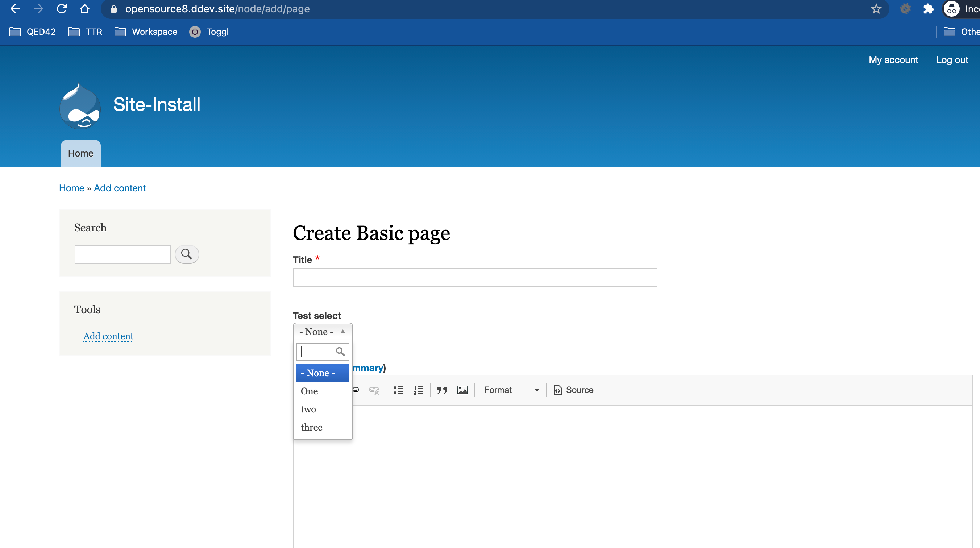This screenshot has width=980, height=548.
Task: Click the Unlink icon in the editor toolbar
Action: [x=374, y=390]
